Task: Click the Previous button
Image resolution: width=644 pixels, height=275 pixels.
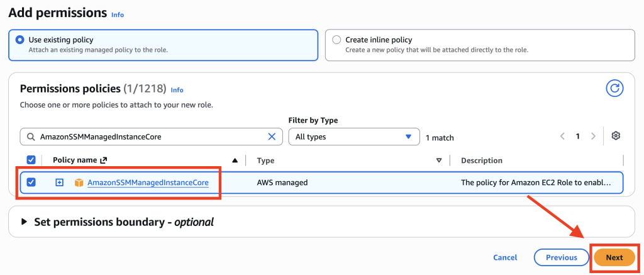Action: [x=562, y=258]
